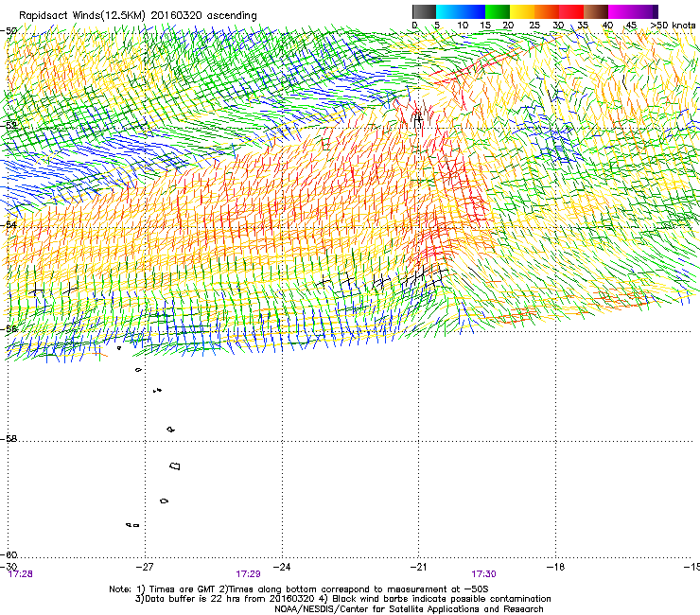Click the "-56" latitude label
The image size is (700, 615).
(x=9, y=329)
